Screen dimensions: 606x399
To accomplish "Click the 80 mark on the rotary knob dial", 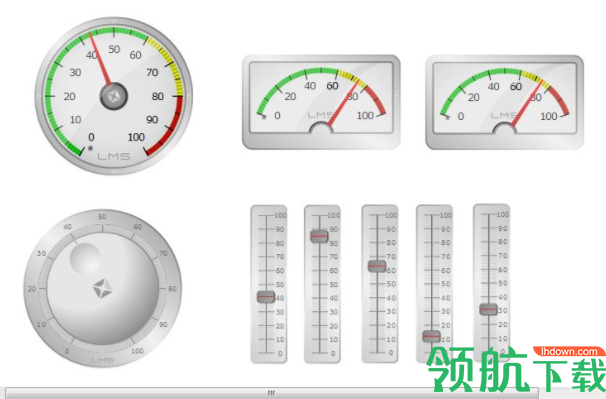I will pyautogui.click(x=172, y=288).
